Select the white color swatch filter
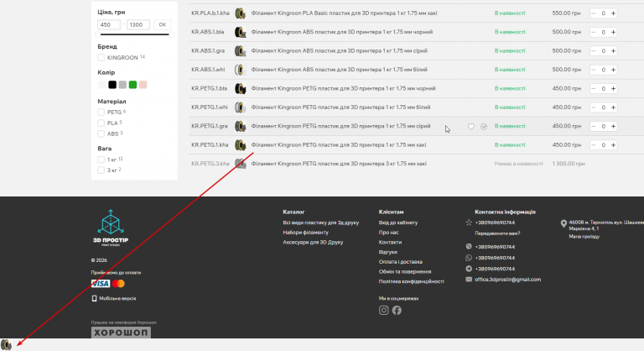This screenshot has width=644, height=351. coord(101,85)
